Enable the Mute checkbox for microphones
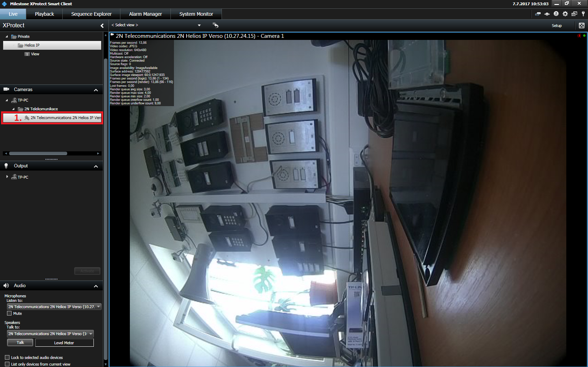The image size is (588, 367). tap(9, 313)
